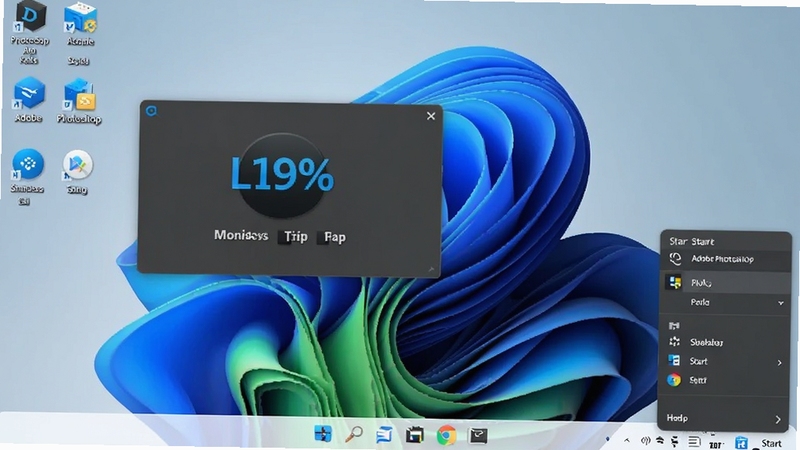
Task: Click the Start label at taskbar's tray end
Action: [771, 443]
